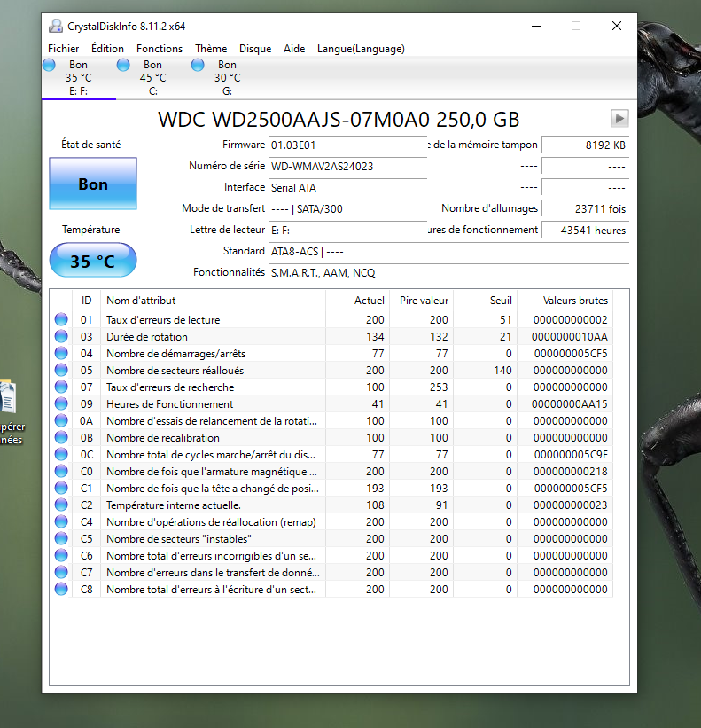Close the CrystalDiskInfo window
The width and height of the screenshot is (701, 728).
[617, 26]
